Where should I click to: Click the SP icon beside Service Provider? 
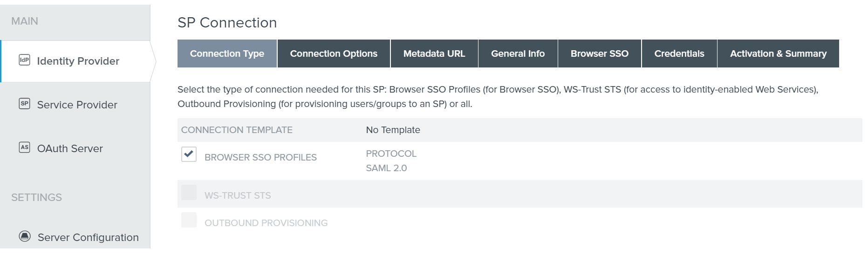[x=24, y=104]
